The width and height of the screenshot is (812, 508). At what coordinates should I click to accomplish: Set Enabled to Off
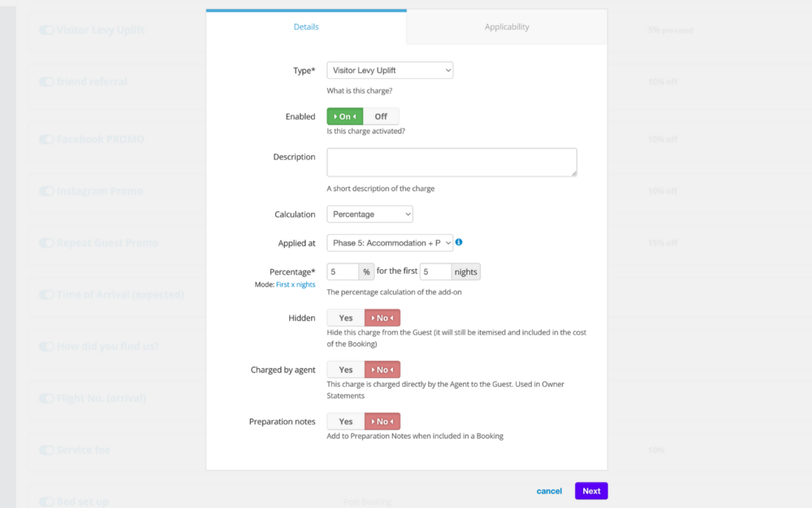(x=381, y=116)
